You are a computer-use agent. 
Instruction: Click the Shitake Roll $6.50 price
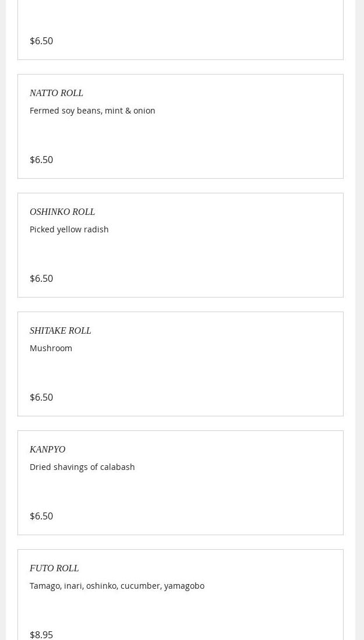pyautogui.click(x=41, y=397)
